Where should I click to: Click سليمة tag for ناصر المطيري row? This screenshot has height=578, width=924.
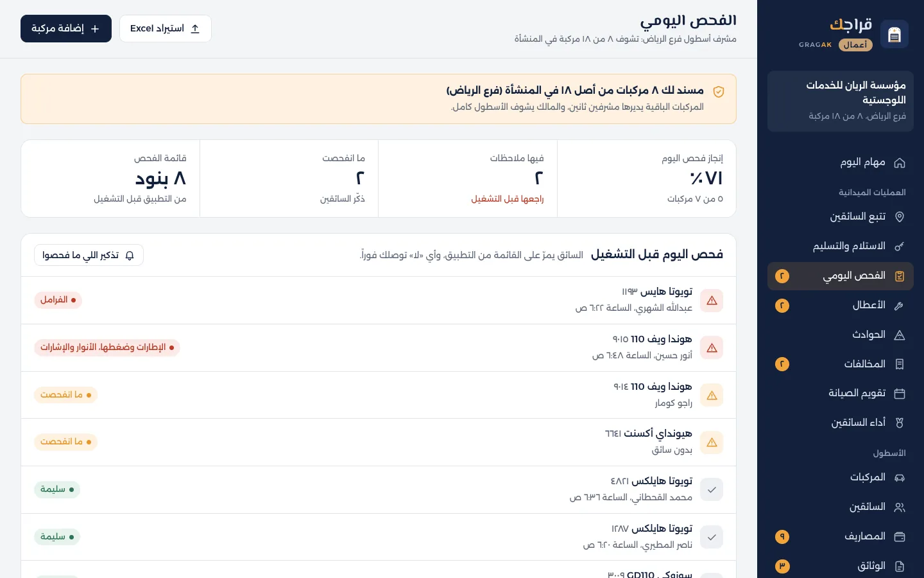point(57,537)
